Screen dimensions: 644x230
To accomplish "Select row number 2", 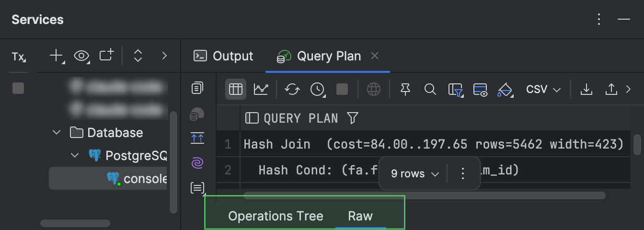I will 228,170.
